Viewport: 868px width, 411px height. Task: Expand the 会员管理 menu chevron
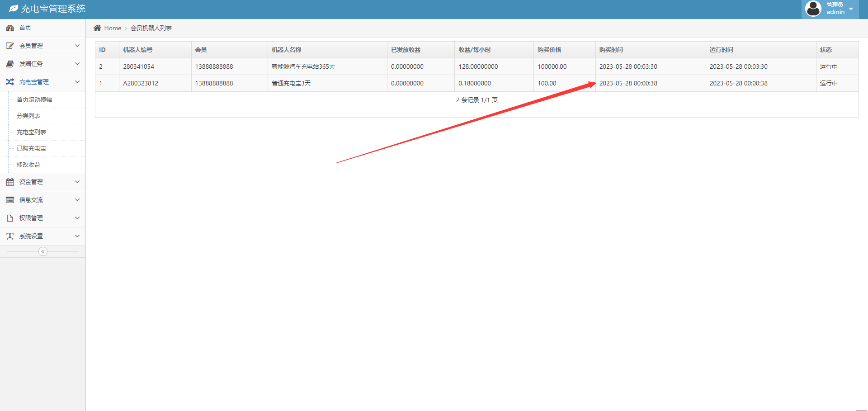click(x=77, y=46)
